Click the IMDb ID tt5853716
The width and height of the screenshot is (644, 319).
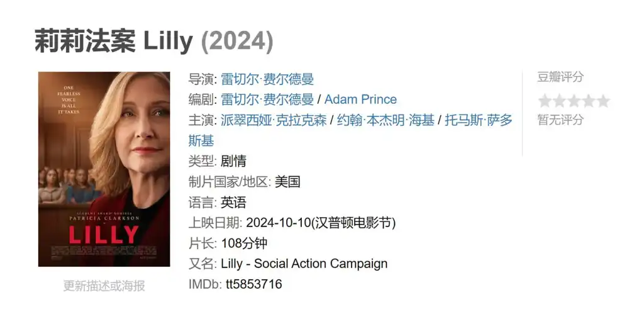[254, 284]
